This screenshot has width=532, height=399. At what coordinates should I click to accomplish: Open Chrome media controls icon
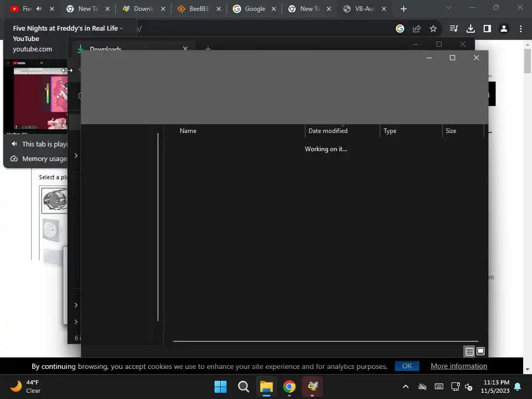point(454,29)
